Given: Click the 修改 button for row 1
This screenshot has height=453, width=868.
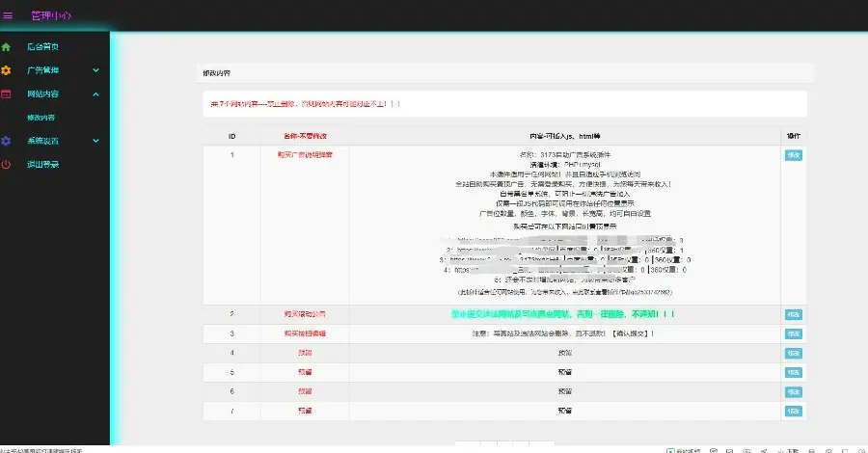Looking at the screenshot, I should pyautogui.click(x=793, y=155).
